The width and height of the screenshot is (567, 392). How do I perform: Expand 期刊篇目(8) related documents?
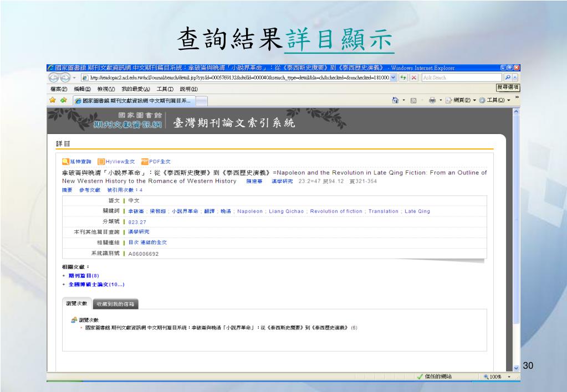(x=84, y=276)
